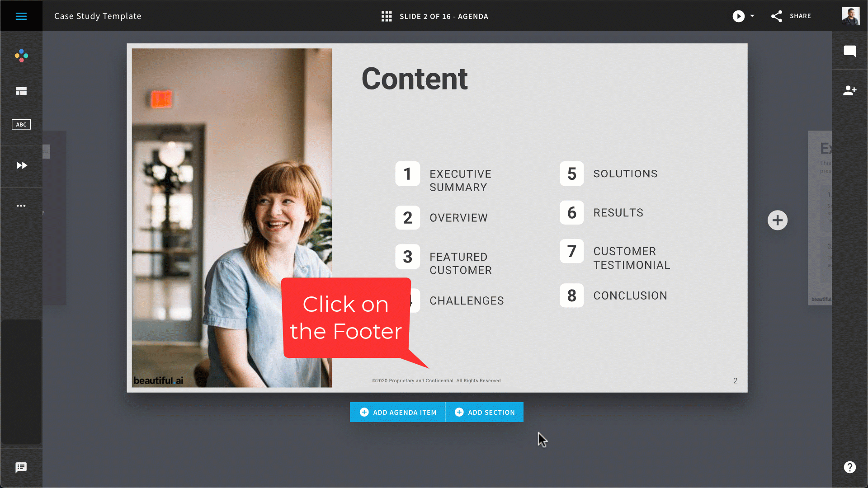This screenshot has height=488, width=868.
Task: Click the Beautiful.ai logo icon
Action: click(x=21, y=56)
